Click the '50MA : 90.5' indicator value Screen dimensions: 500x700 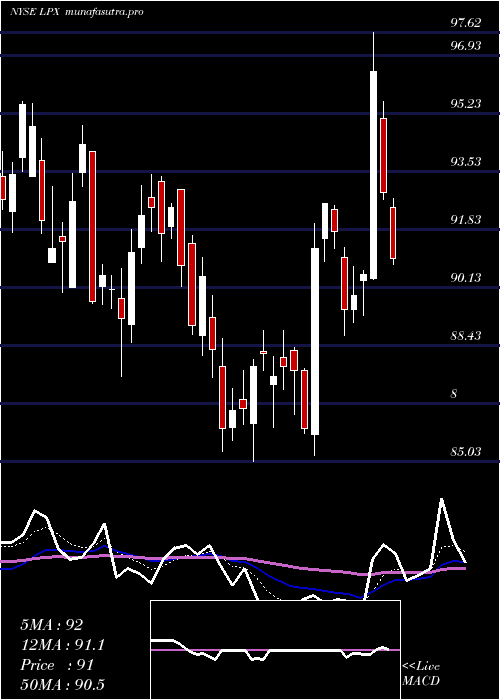coord(62,685)
